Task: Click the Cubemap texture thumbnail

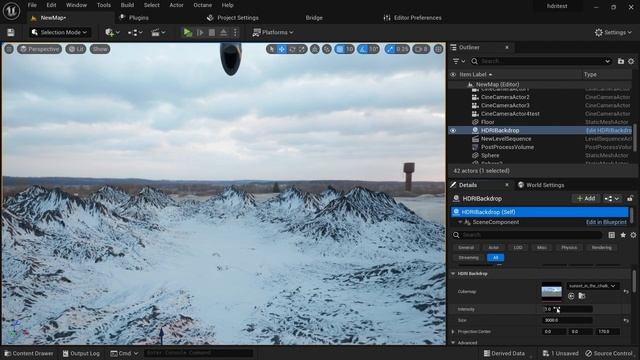Action: coord(551,292)
